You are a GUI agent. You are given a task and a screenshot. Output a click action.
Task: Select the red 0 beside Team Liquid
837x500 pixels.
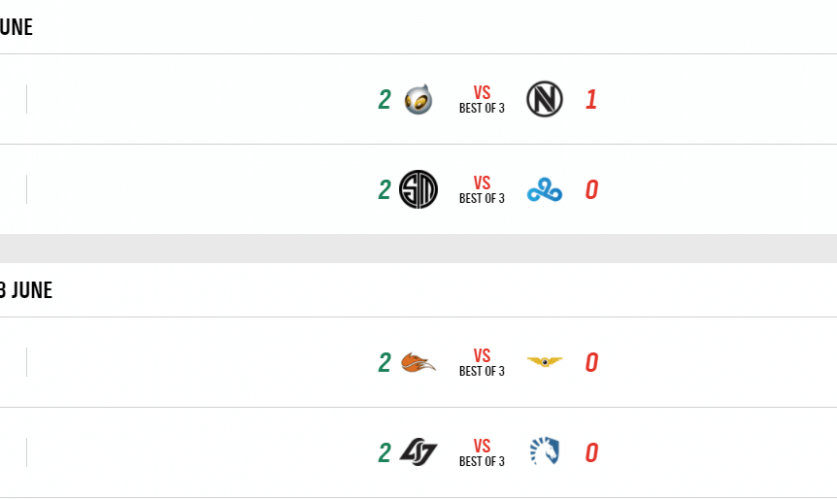(591, 452)
